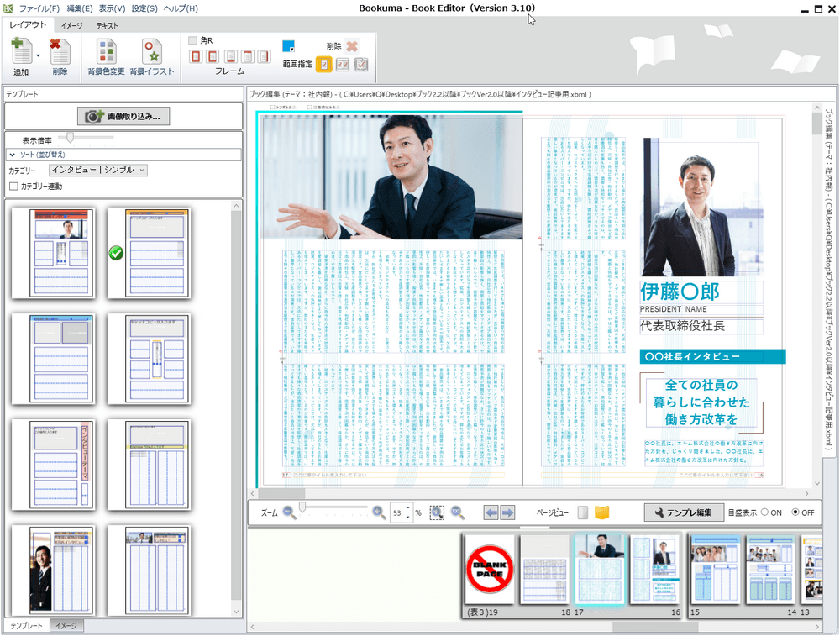840x636 pixels.
Task: Click the 削除 (delete page) icon
Action: pos(60,54)
